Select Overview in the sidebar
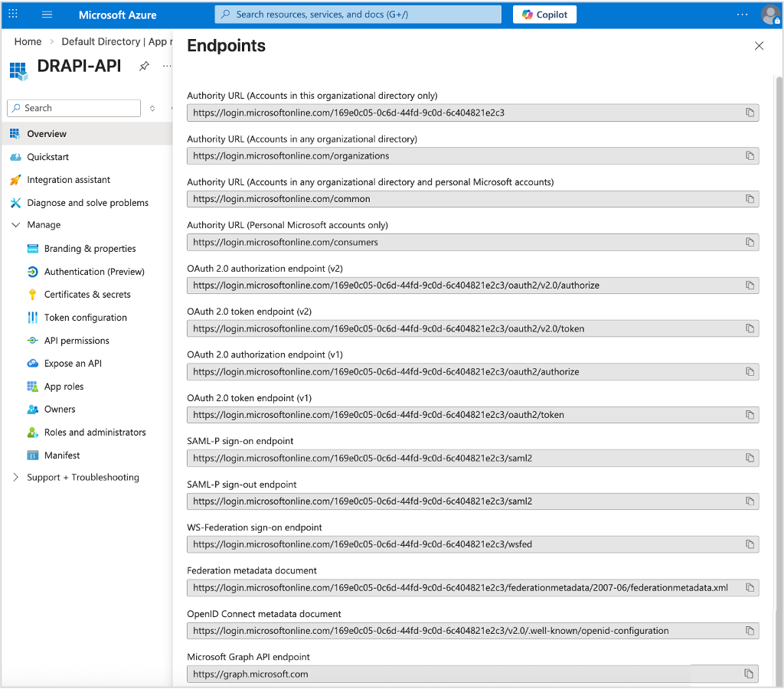Screen dimensions: 784x689 [47, 133]
